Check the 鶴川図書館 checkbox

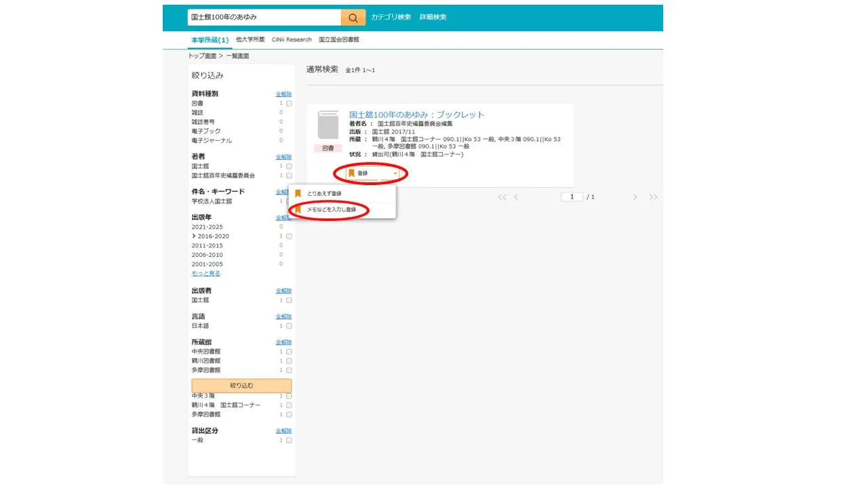(x=289, y=361)
